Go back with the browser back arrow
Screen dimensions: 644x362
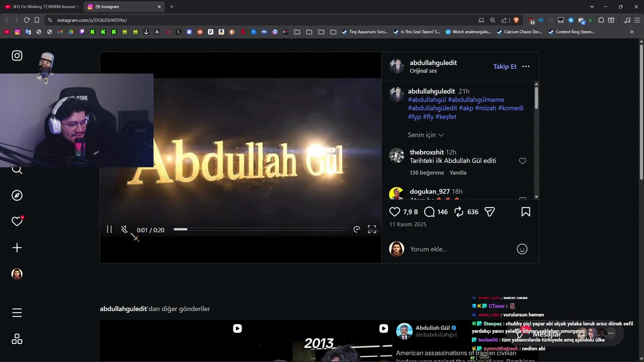[7, 20]
